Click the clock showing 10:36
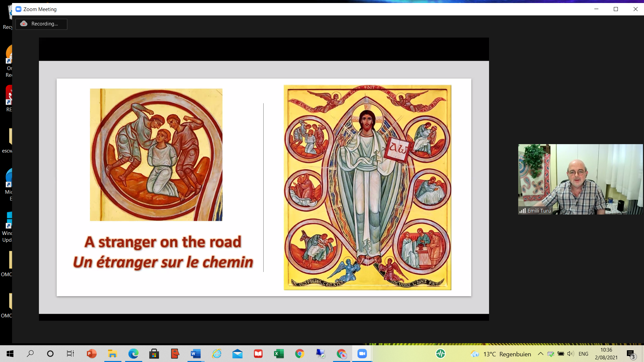The image size is (644, 362). click(x=606, y=354)
